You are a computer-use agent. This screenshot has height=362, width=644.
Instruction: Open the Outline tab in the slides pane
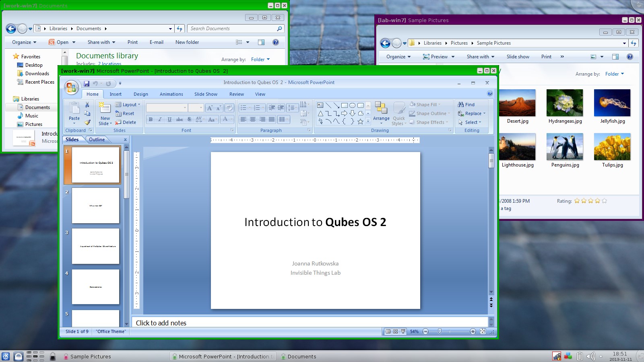tap(97, 140)
